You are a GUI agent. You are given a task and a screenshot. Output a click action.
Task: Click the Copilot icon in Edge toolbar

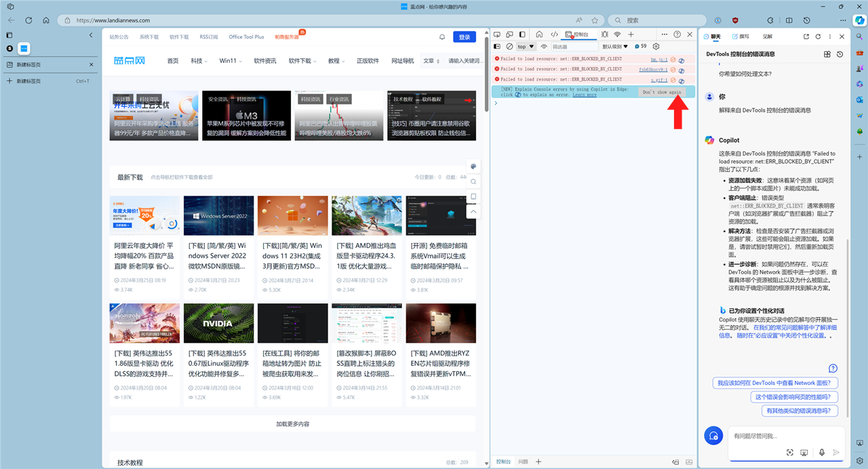pyautogui.click(x=859, y=21)
